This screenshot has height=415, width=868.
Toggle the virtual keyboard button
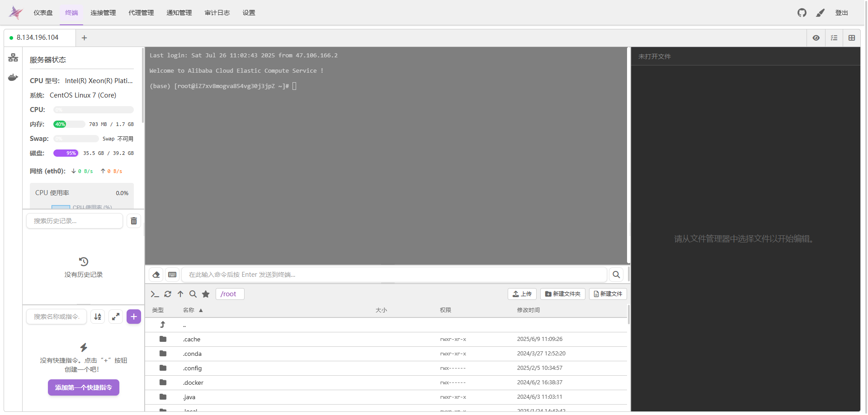pos(172,275)
